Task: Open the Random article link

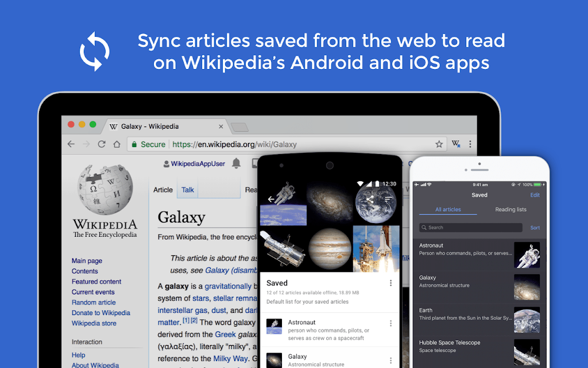Action: (94, 302)
